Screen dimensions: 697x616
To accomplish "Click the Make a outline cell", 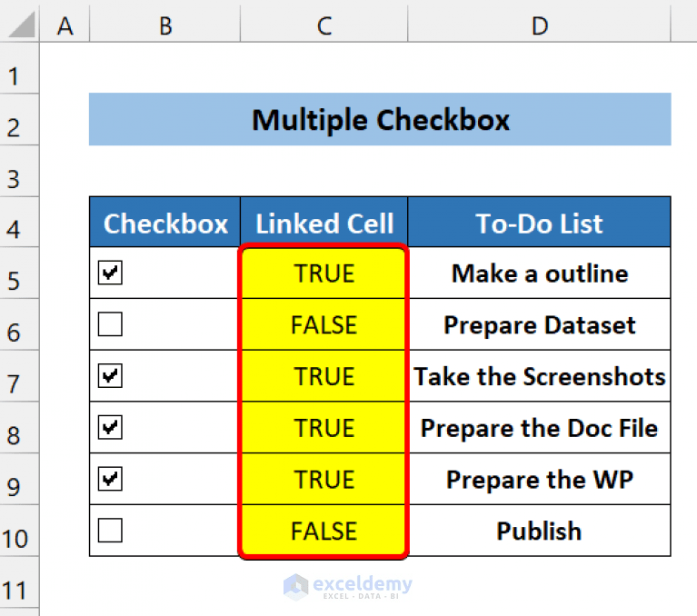I will [x=539, y=273].
